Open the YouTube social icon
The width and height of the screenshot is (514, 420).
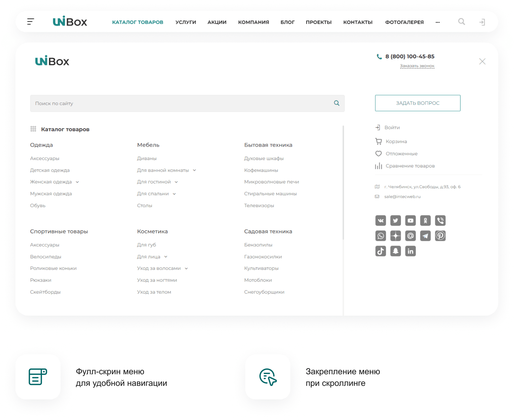pyautogui.click(x=410, y=221)
